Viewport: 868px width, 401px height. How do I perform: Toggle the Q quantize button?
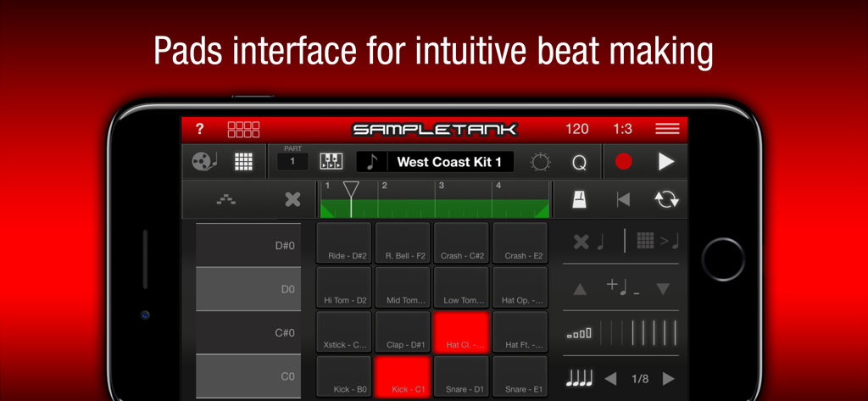tap(579, 162)
